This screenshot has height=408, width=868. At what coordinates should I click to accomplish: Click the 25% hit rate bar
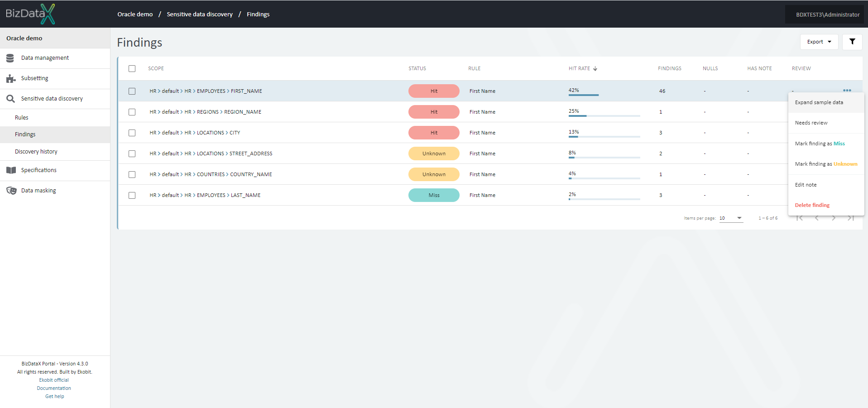tap(604, 115)
